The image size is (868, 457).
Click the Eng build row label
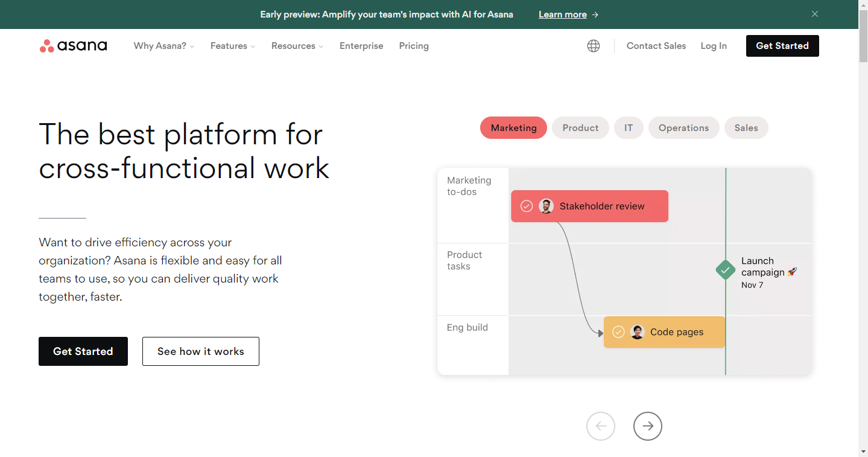[x=467, y=327]
